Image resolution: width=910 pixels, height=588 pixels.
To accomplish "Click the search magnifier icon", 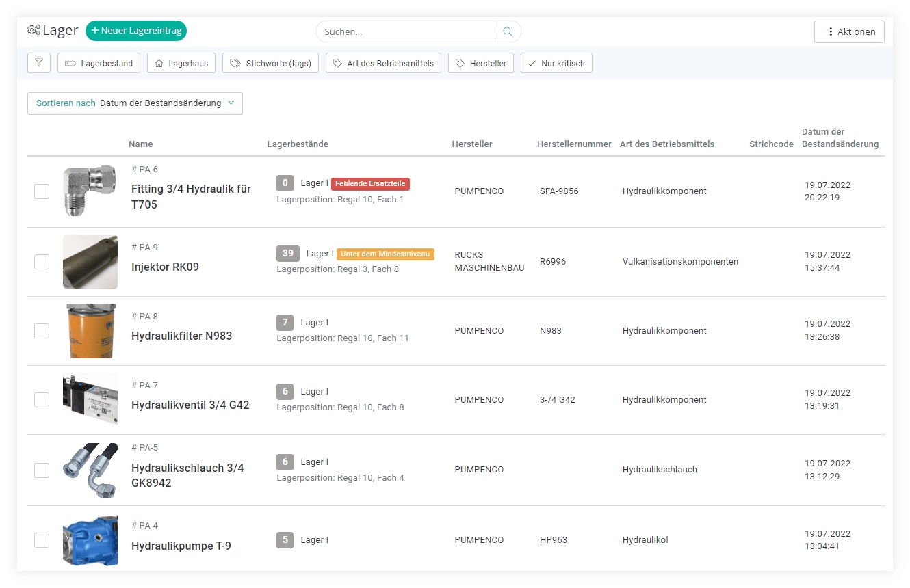I will (508, 31).
